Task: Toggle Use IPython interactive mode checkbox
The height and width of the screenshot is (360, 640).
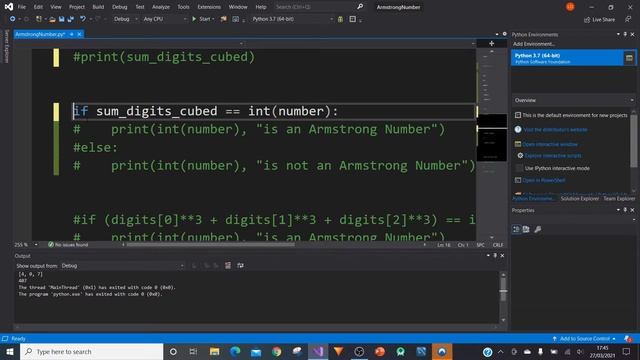Action: [x=519, y=168]
